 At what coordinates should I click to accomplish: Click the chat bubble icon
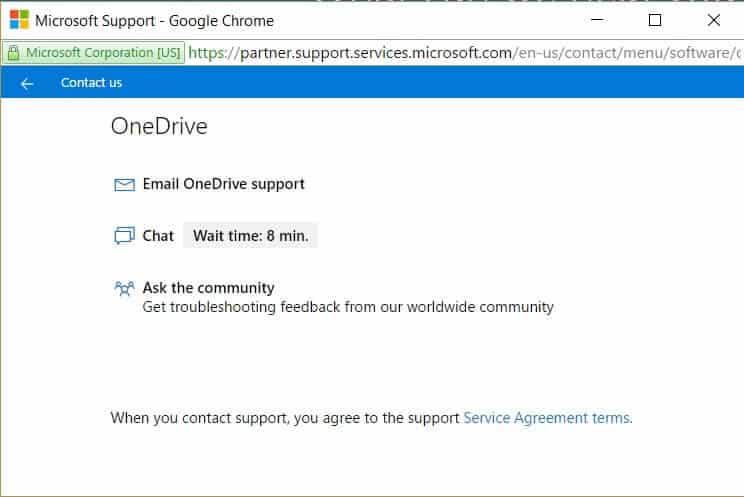pyautogui.click(x=124, y=235)
